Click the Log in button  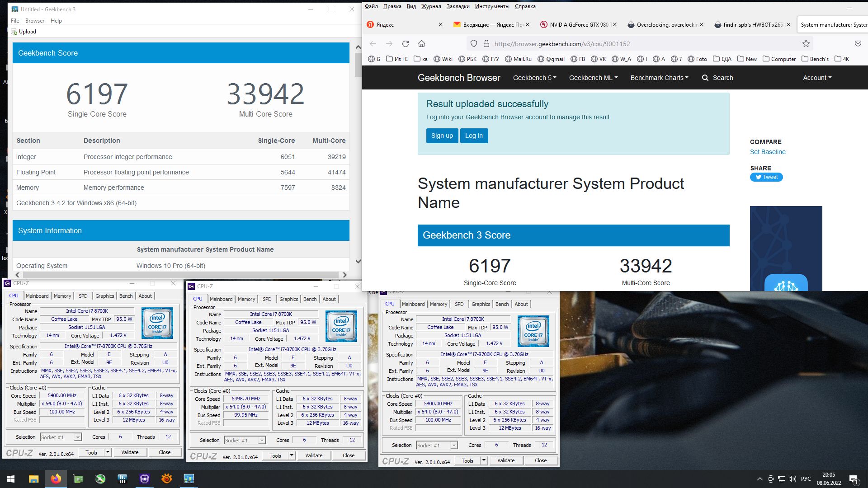click(474, 136)
